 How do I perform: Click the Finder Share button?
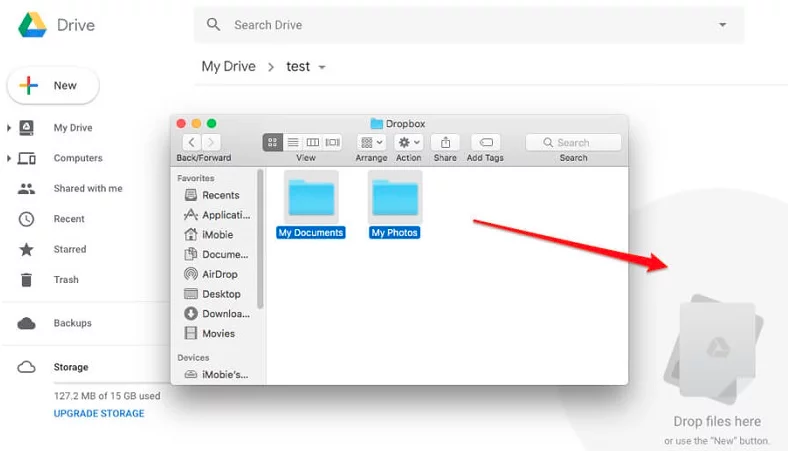(445, 142)
